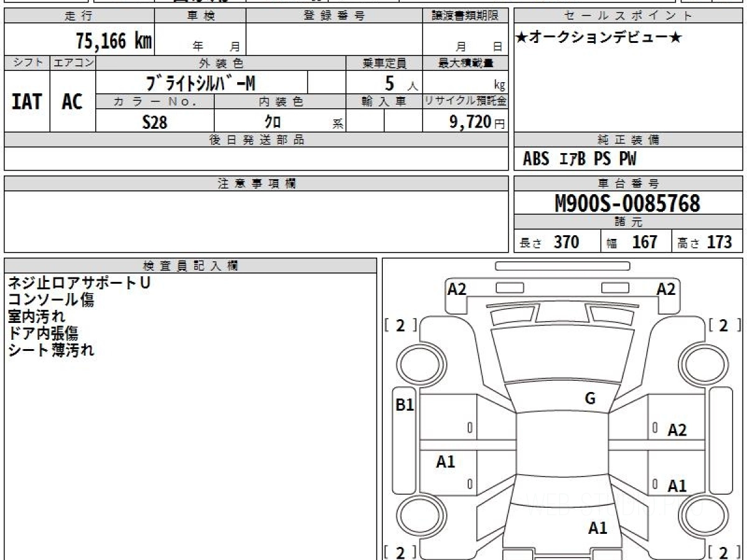Select the 乗車定員 header
747x560 pixels.
(384, 63)
